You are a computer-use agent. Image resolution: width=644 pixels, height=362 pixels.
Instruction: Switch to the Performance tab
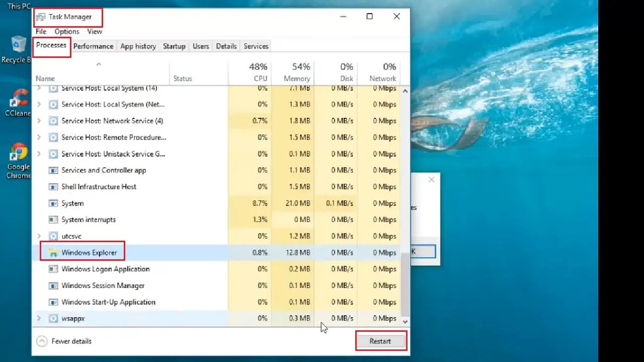click(93, 46)
